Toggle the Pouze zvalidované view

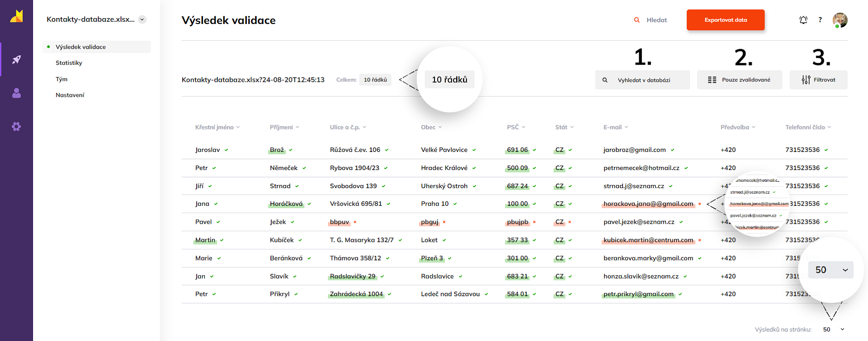point(739,80)
